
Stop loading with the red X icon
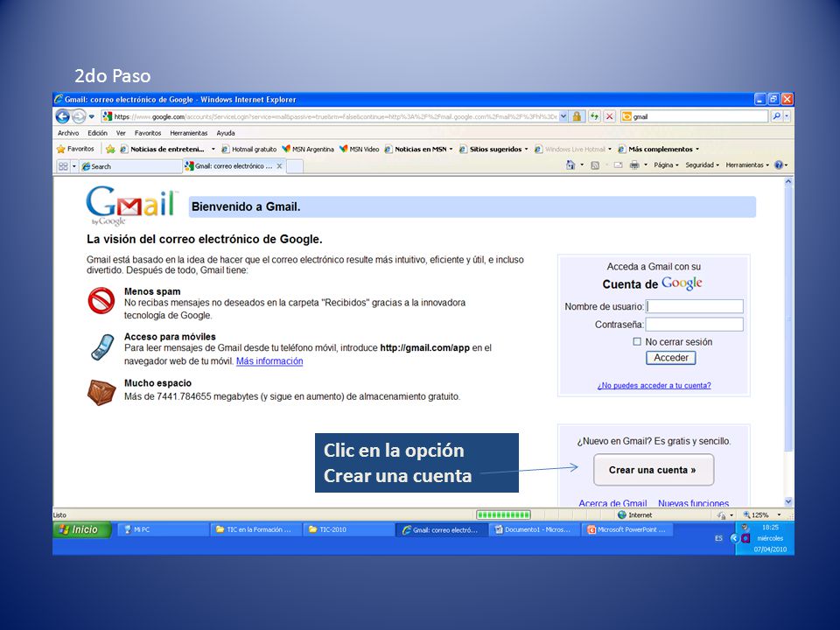609,116
